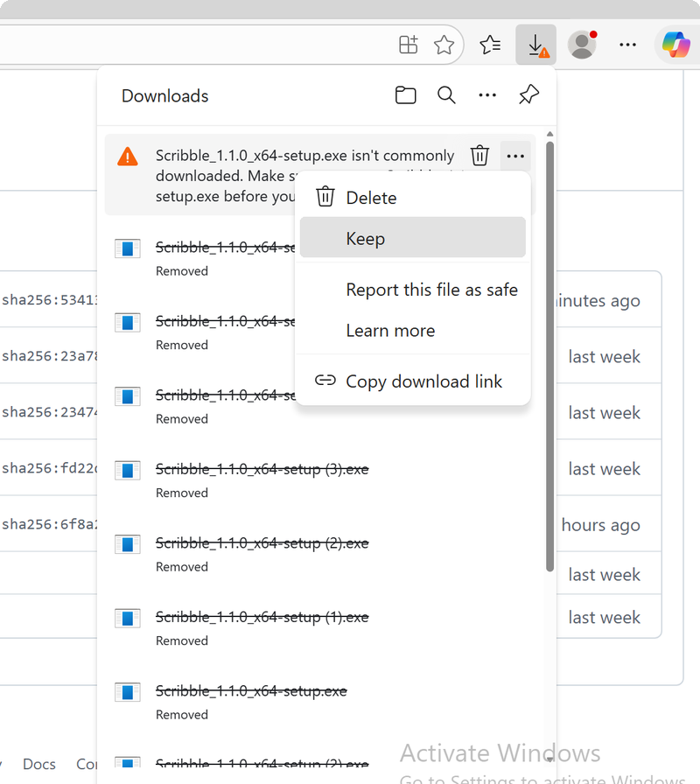Choose Delete in the context menu
The width and height of the screenshot is (700, 784).
point(413,198)
